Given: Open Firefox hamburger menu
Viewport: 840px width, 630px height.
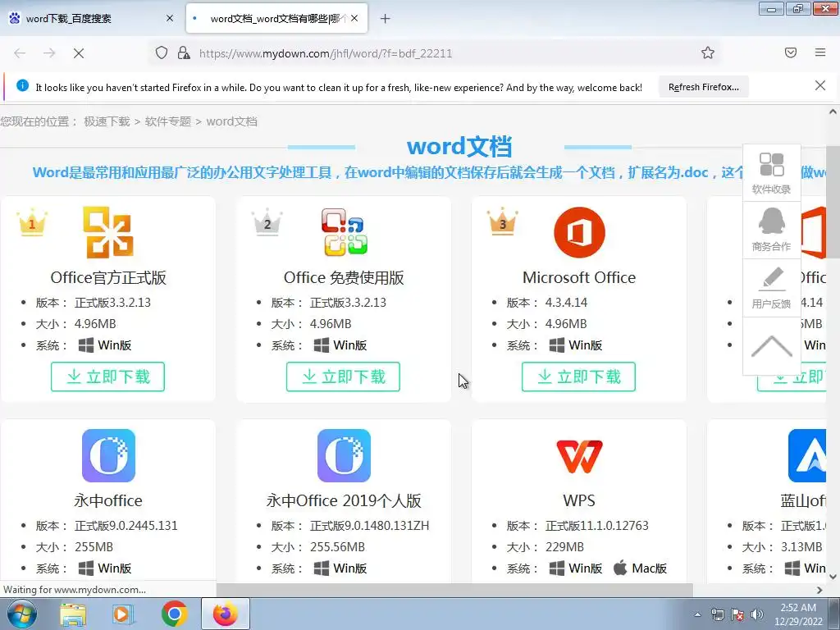Looking at the screenshot, I should pyautogui.click(x=820, y=52).
